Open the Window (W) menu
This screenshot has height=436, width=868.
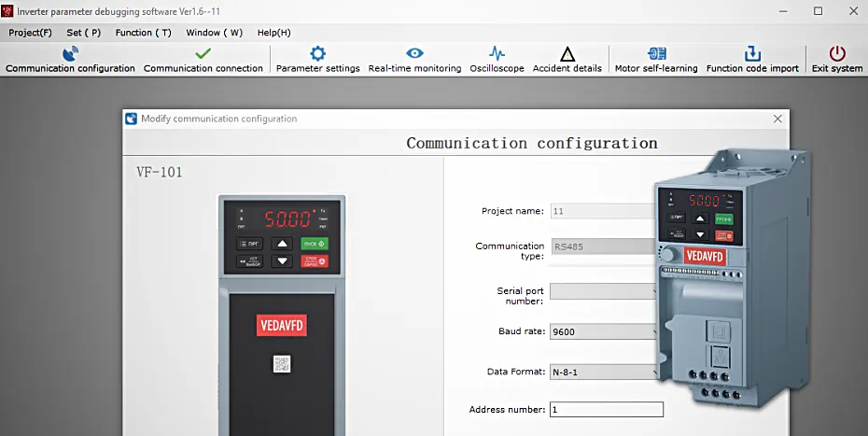tap(215, 33)
